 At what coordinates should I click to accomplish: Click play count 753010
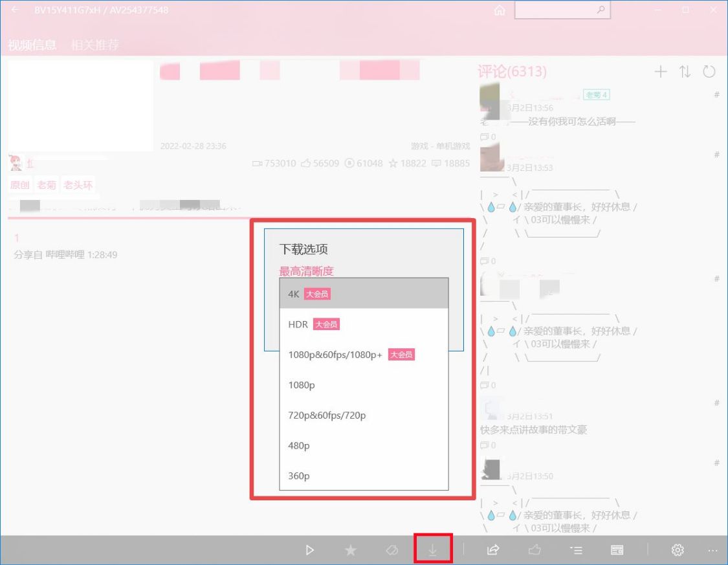[x=274, y=164]
